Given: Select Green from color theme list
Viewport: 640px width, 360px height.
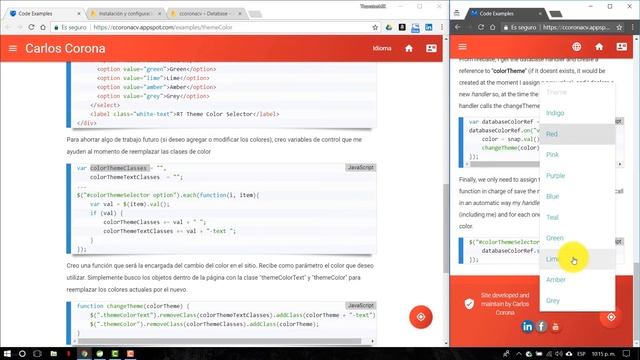Looking at the screenshot, I should pos(577,238).
